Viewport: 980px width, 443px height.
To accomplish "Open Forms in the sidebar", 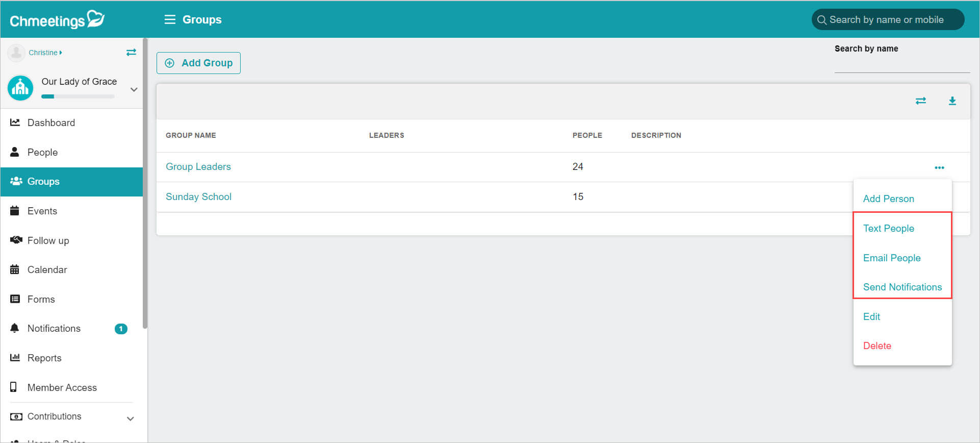I will 71,299.
